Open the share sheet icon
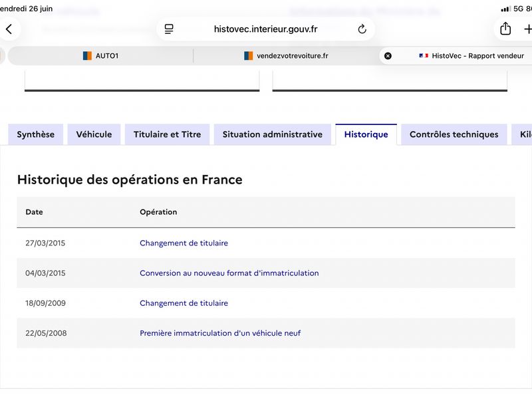 pyautogui.click(x=505, y=29)
